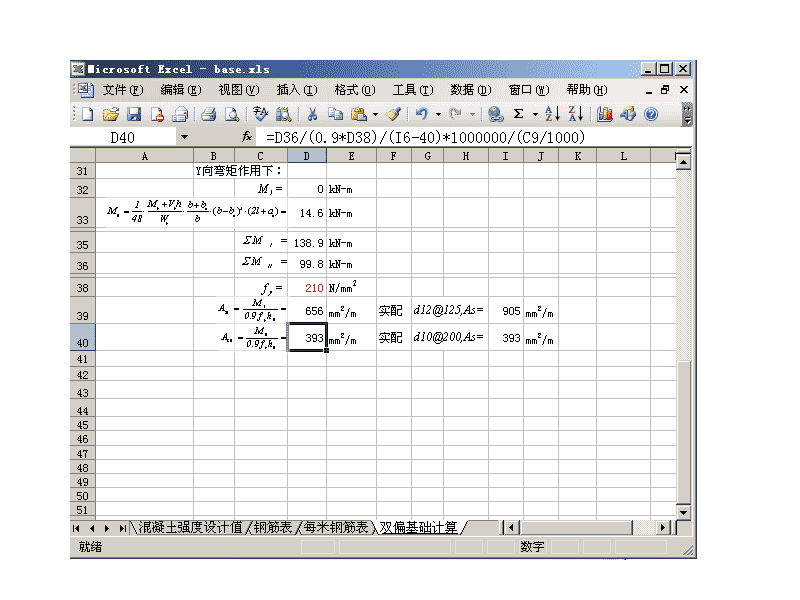Click the Paste clipboard icon
Viewport: 800px width, 600px height.
point(359,114)
